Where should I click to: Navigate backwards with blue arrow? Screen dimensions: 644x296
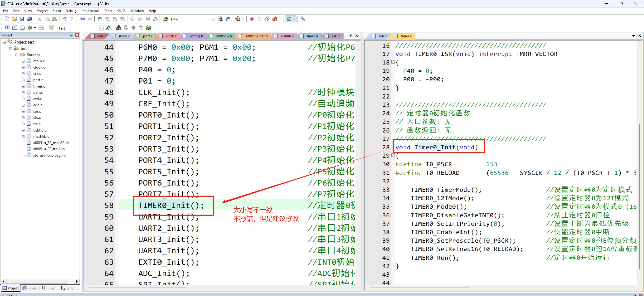82,19
